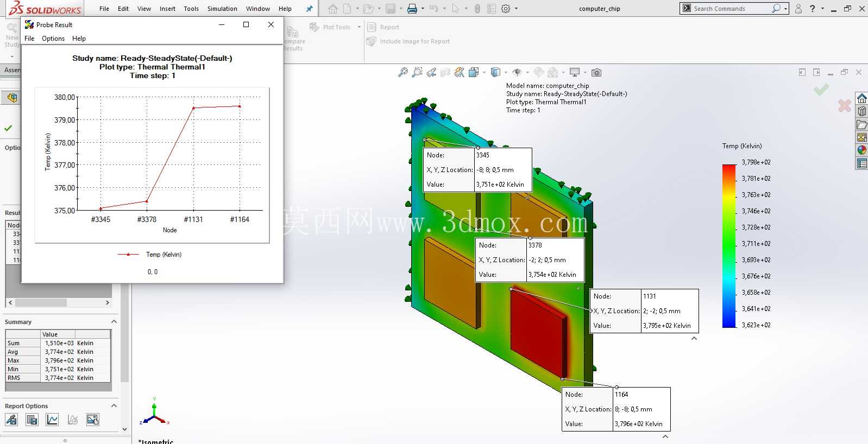
Task: Open the File menu in SolidWorks menu bar
Action: pyautogui.click(x=104, y=9)
